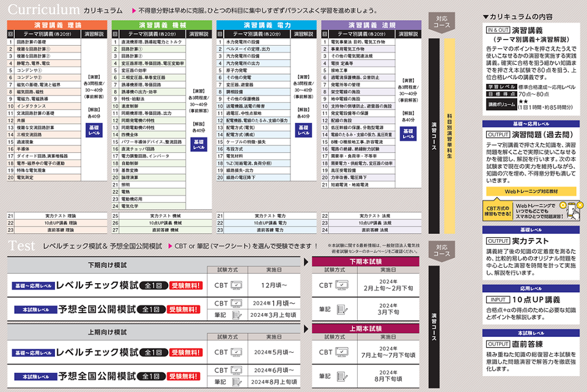Select the purple 演習講義 法規 header

tap(371, 25)
